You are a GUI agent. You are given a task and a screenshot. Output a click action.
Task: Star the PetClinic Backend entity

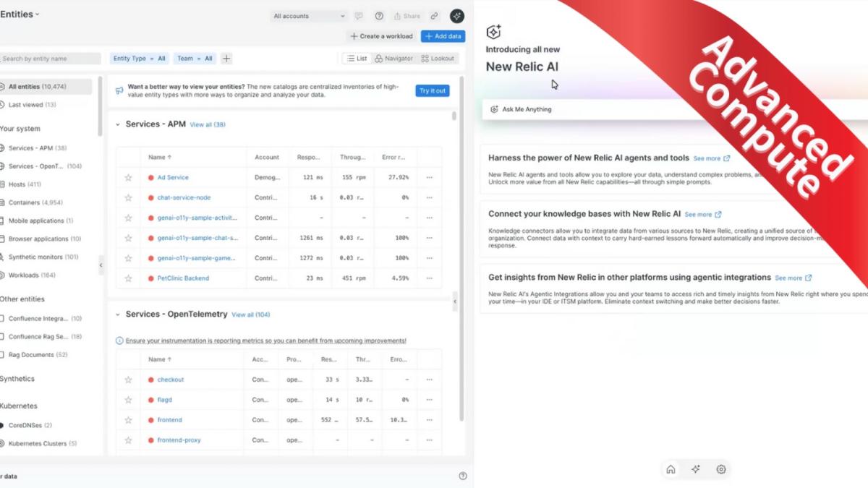click(128, 278)
